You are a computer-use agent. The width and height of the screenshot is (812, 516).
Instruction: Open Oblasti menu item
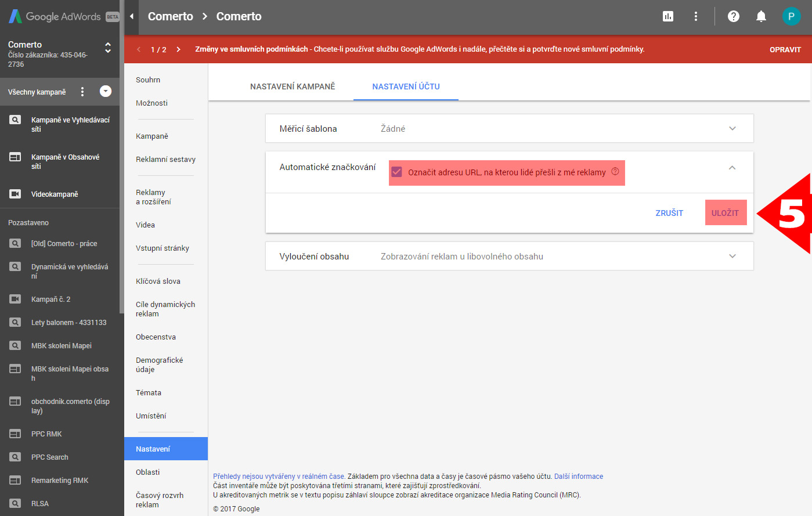147,472
